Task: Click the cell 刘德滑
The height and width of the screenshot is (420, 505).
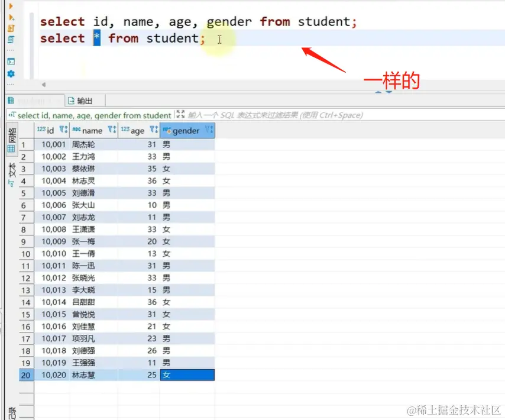Action: pos(93,193)
